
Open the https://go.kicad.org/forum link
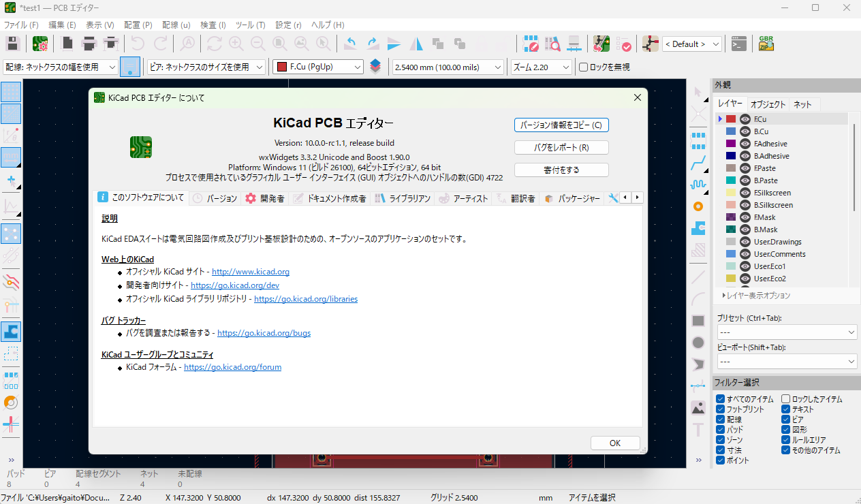[x=232, y=367]
